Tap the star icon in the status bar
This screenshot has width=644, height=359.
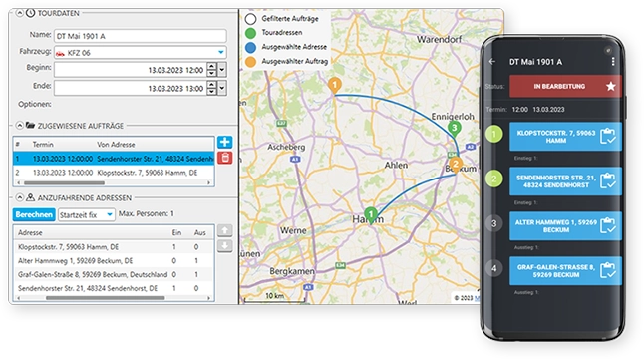click(x=611, y=86)
